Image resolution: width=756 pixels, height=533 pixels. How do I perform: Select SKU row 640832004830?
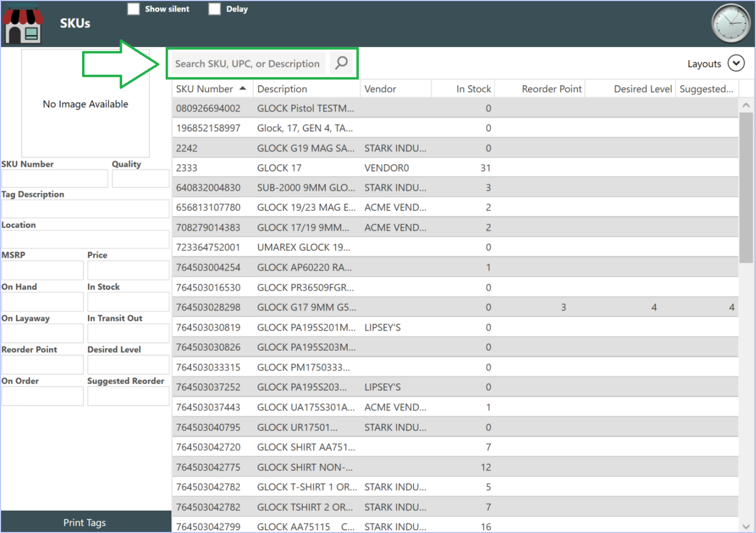tap(455, 188)
